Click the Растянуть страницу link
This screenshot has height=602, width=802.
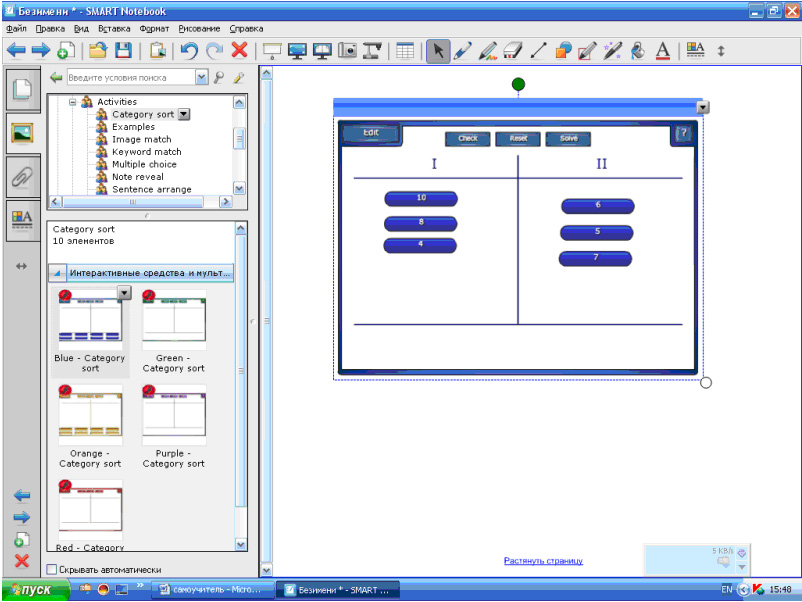[x=543, y=561]
